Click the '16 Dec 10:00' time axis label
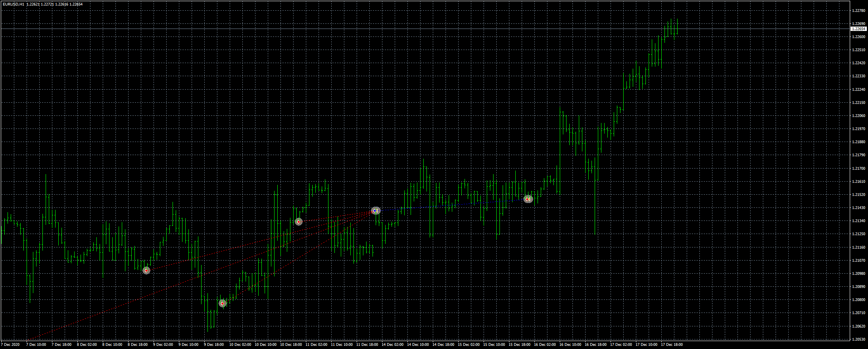 570,345
